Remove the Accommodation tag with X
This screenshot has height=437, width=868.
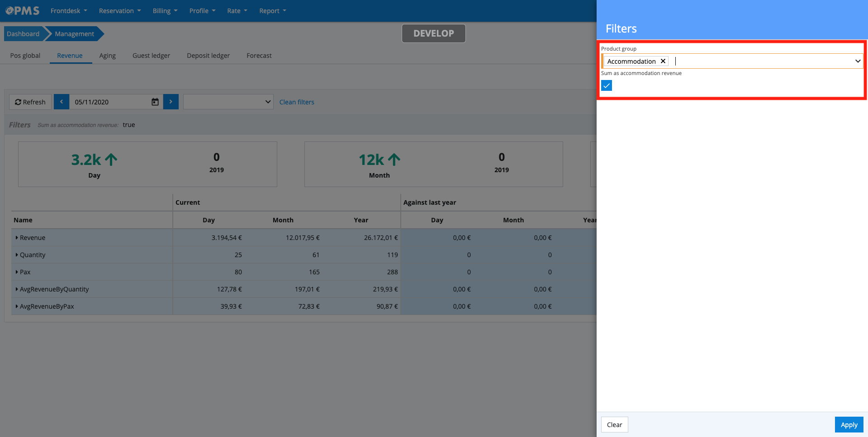(663, 61)
